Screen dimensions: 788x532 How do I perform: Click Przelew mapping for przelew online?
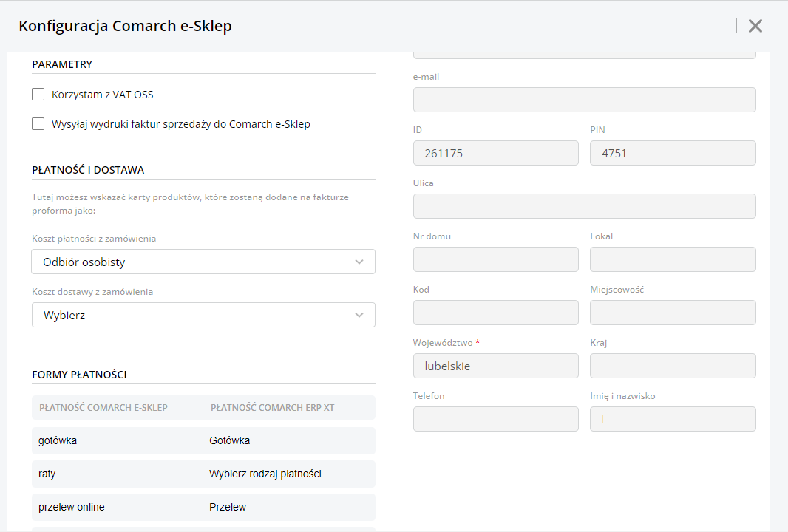click(228, 507)
